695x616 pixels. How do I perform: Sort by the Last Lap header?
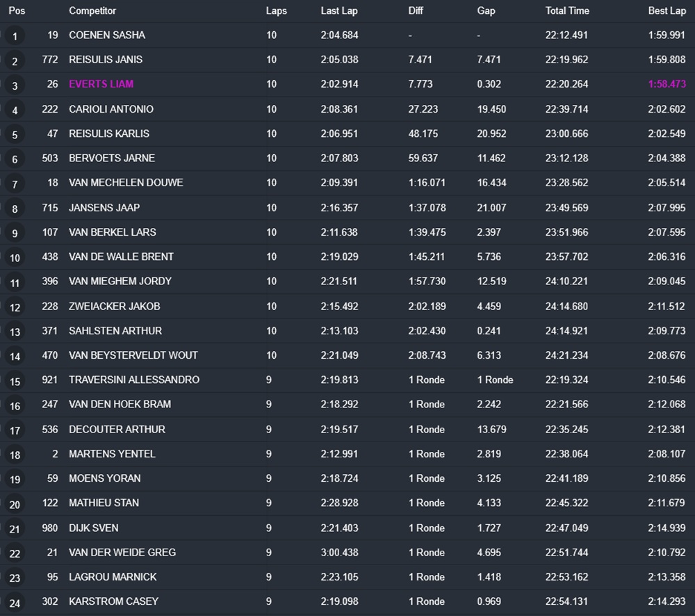[339, 10]
